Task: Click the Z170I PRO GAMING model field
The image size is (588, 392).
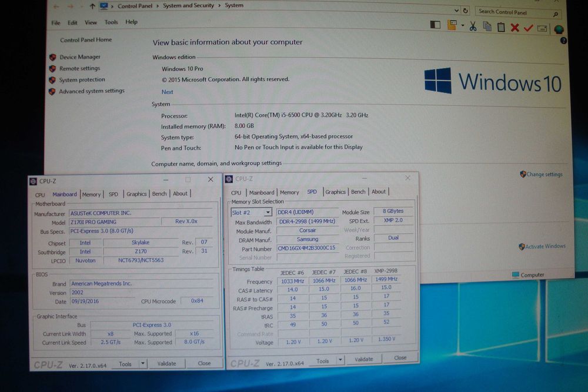Action: point(115,222)
